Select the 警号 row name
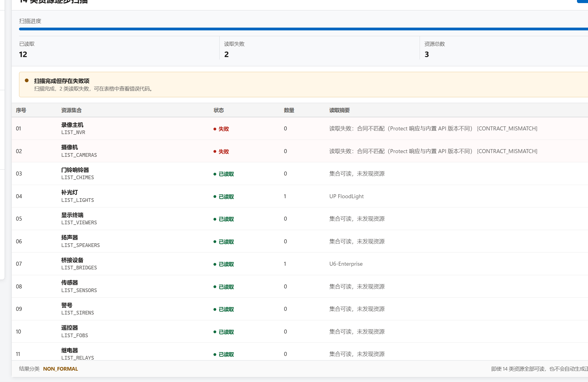 67,305
